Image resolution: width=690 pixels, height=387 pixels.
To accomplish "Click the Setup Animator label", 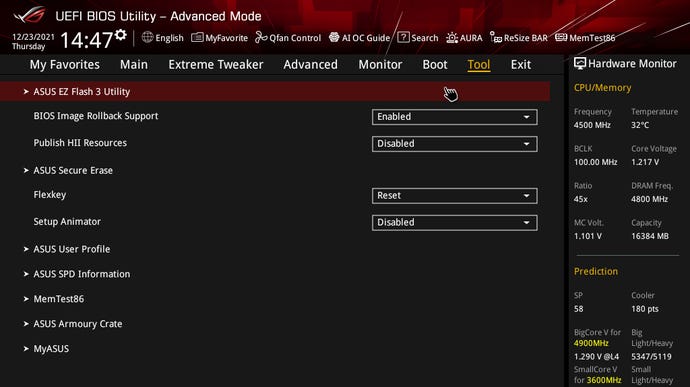I will (67, 222).
